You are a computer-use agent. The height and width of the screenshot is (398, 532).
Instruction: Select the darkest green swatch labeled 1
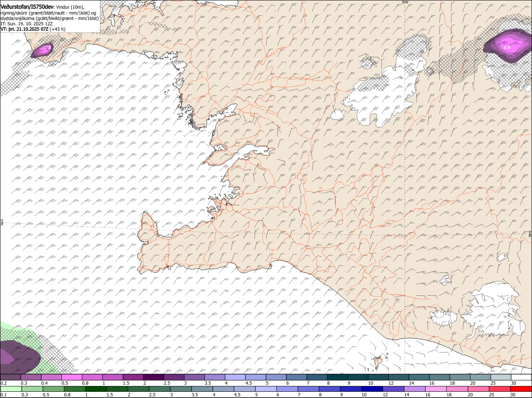coord(95,388)
